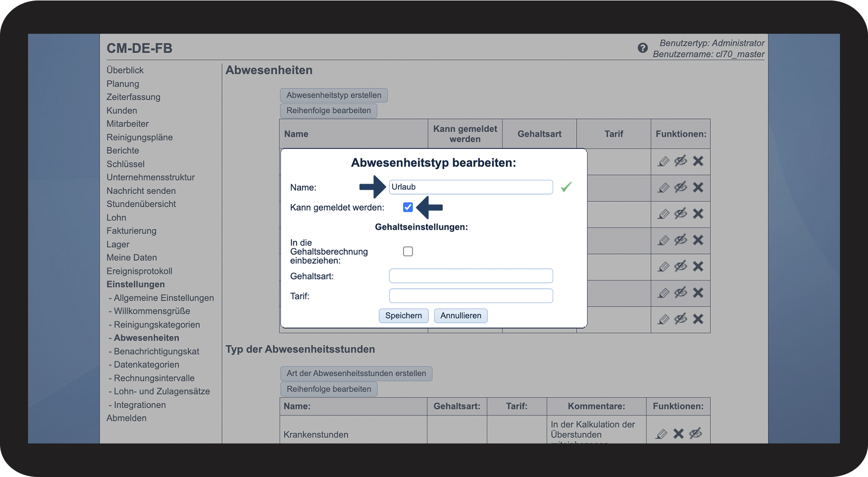Focus the Tarif text field
This screenshot has width=868, height=477.
pos(471,296)
